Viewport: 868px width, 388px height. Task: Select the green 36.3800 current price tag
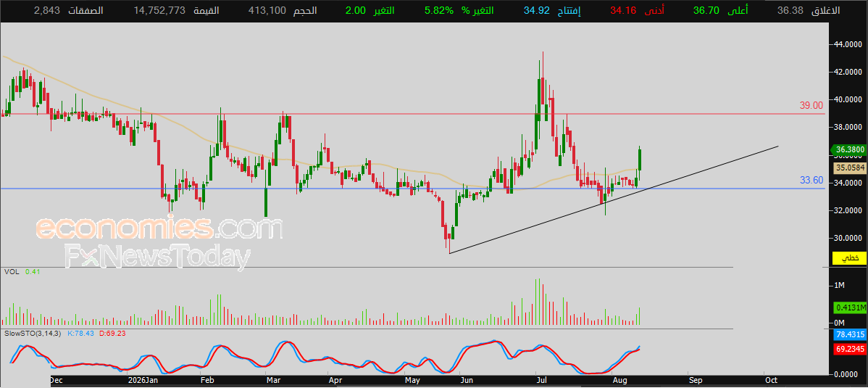tap(849, 149)
